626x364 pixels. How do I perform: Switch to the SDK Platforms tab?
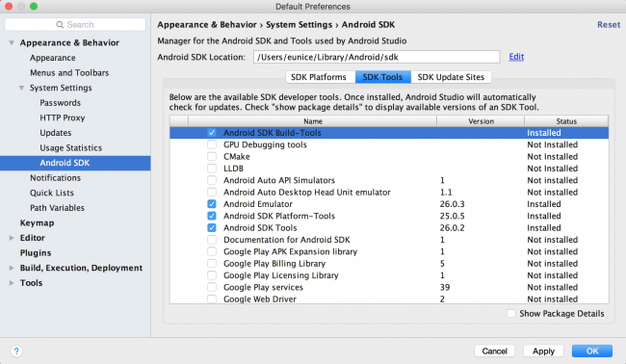319,77
